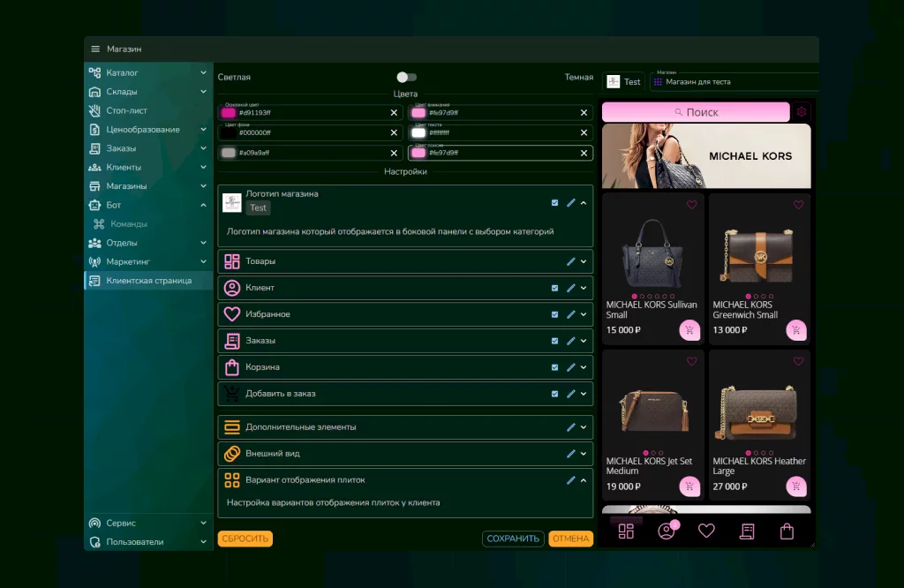Open the hamburger menu next to Магазин
The width and height of the screenshot is (904, 588).
point(95,49)
